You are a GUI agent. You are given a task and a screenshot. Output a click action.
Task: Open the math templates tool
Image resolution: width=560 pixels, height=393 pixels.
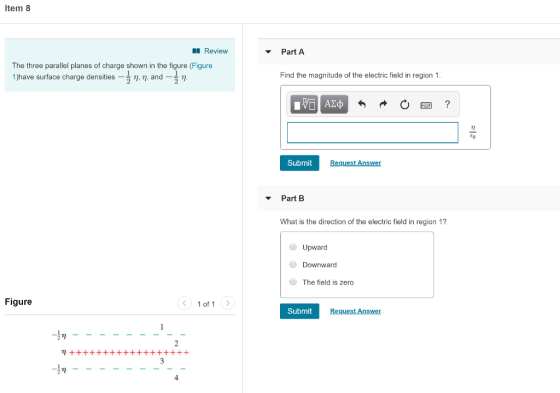[x=304, y=104]
